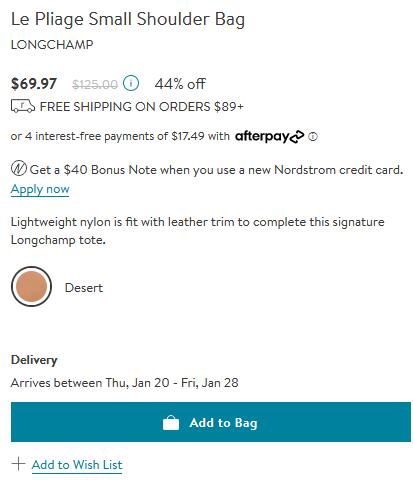Click the Delivery heading
413x499 pixels.
[34, 360]
